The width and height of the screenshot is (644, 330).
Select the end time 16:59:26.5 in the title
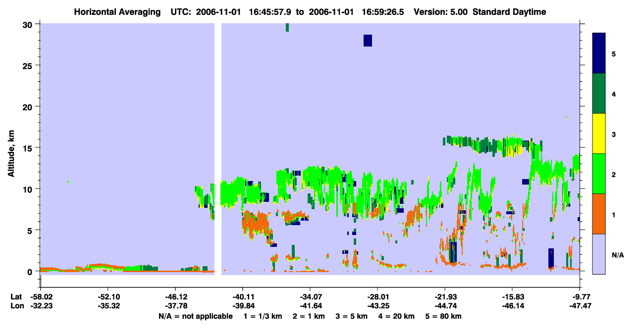(383, 12)
